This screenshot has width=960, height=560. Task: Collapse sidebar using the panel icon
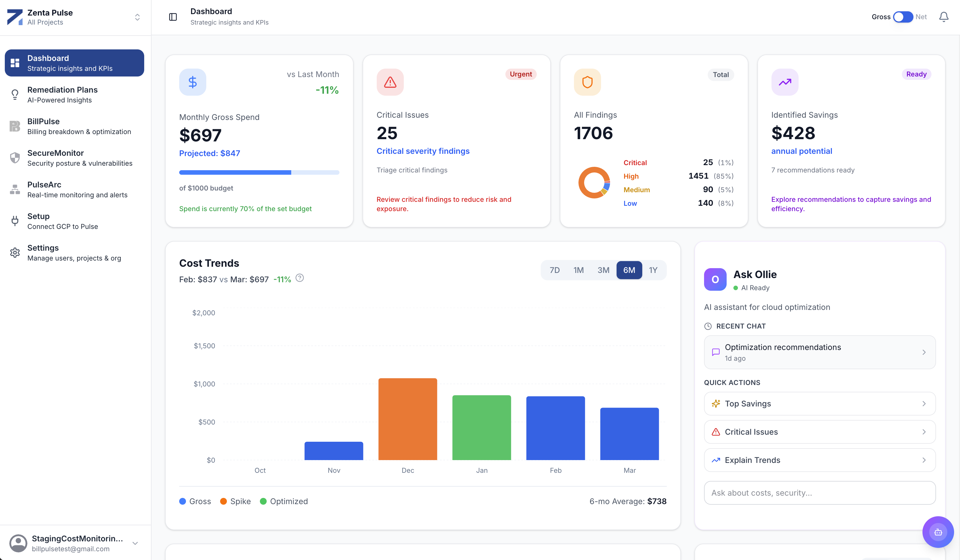coord(173,17)
